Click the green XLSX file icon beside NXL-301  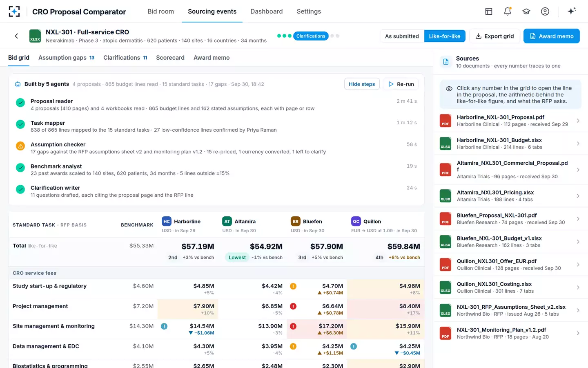coord(35,36)
